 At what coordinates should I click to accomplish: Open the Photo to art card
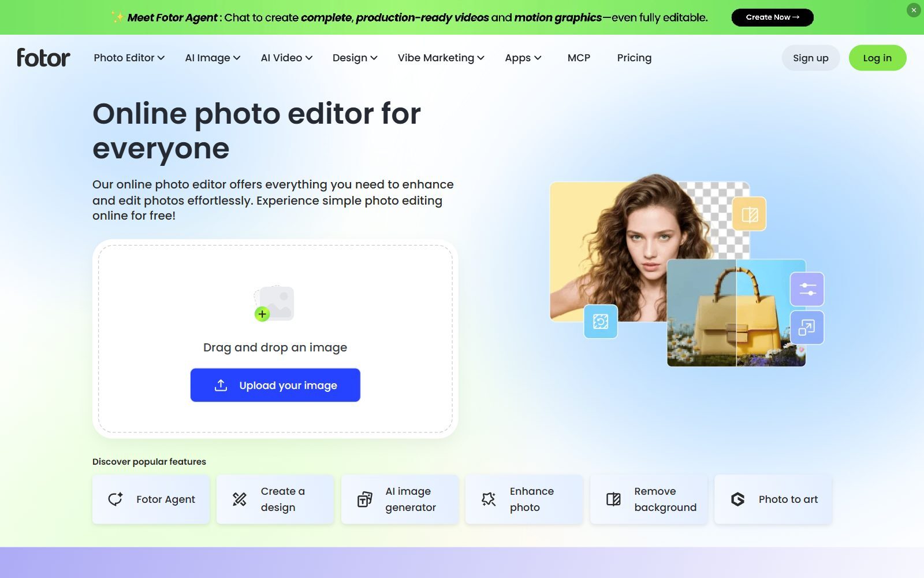tap(773, 499)
